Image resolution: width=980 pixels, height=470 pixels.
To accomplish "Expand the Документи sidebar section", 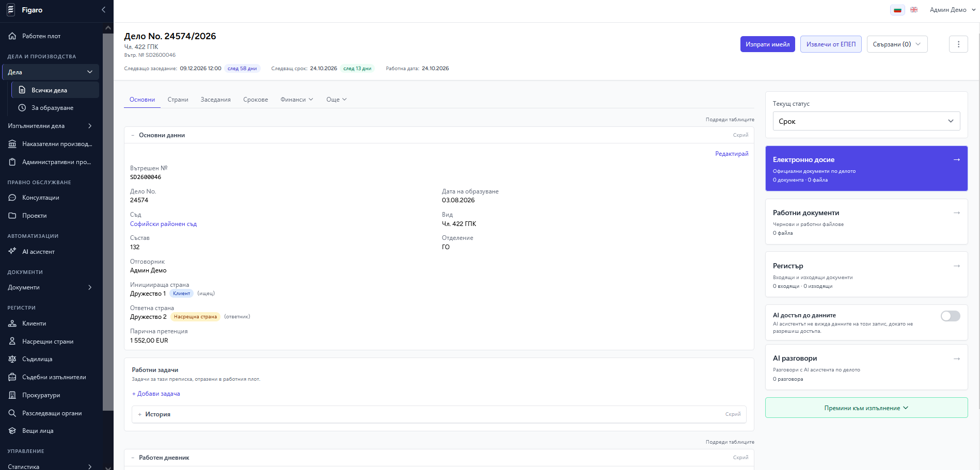I will coord(50,287).
